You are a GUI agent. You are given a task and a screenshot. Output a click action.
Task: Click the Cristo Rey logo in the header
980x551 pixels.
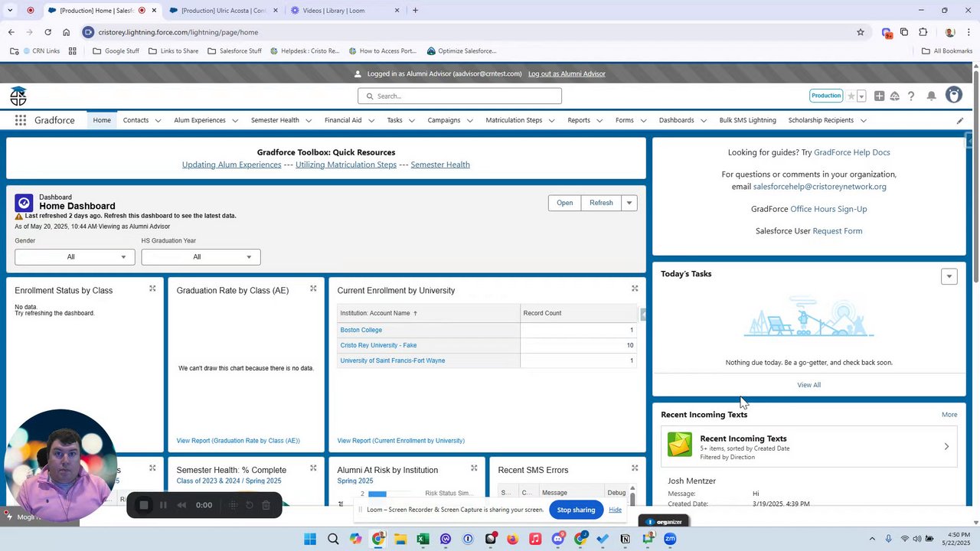(x=18, y=96)
